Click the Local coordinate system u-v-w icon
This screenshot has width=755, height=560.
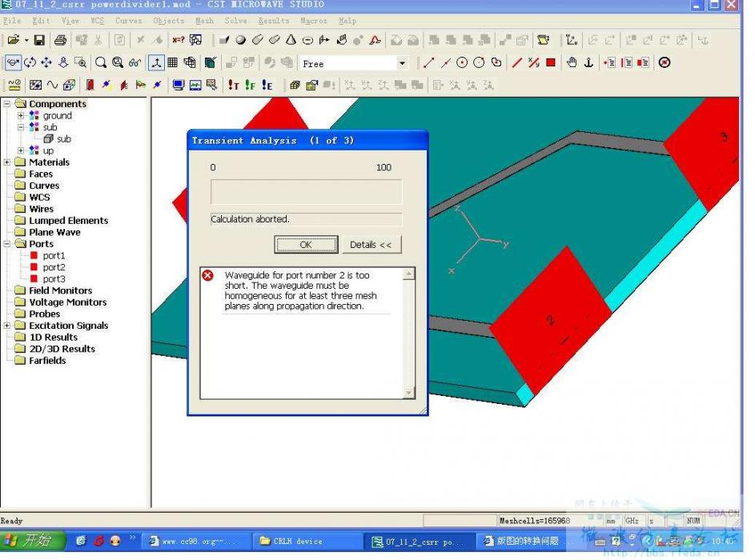point(572,40)
